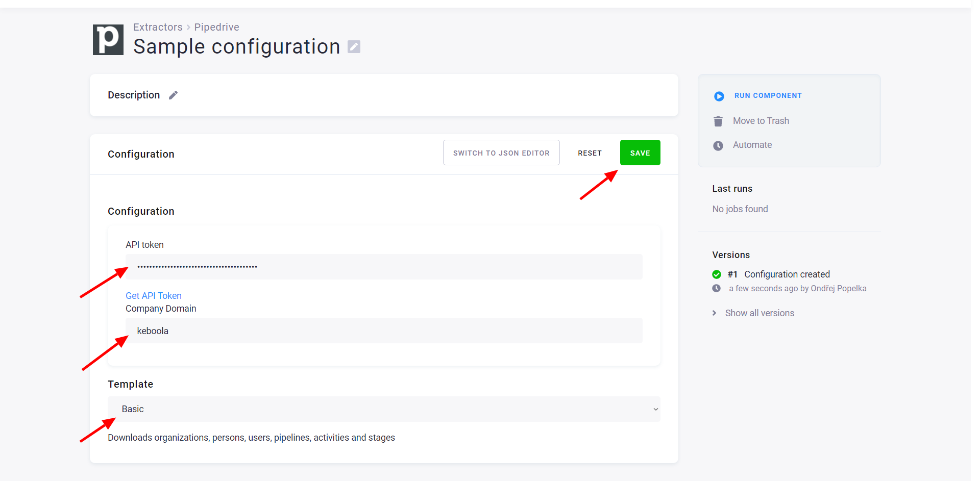Viewport: 980px width, 481px height.
Task: Click 'a few seconds ago by Ondřej Popelka'
Action: click(x=797, y=289)
